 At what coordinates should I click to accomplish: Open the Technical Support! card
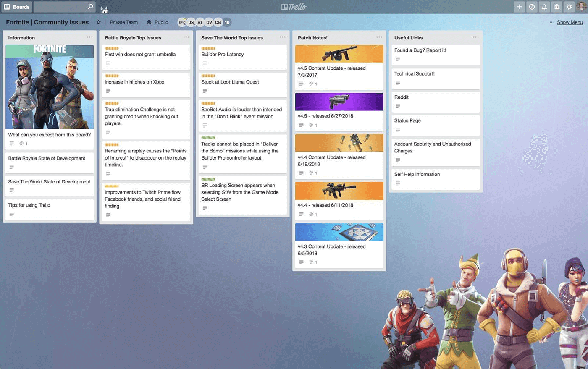pos(436,79)
